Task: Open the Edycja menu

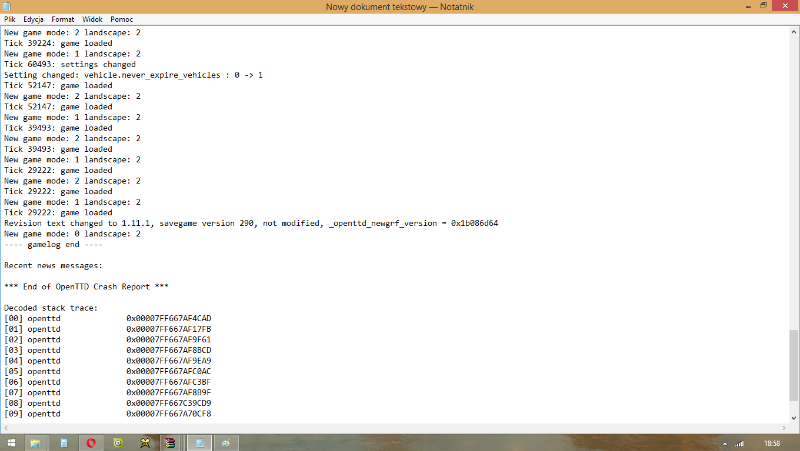Action: pos(33,19)
